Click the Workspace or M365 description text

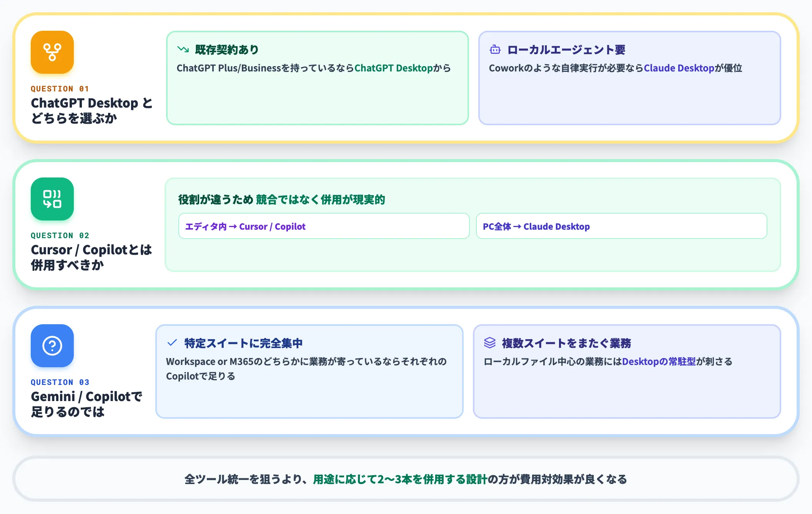click(306, 369)
